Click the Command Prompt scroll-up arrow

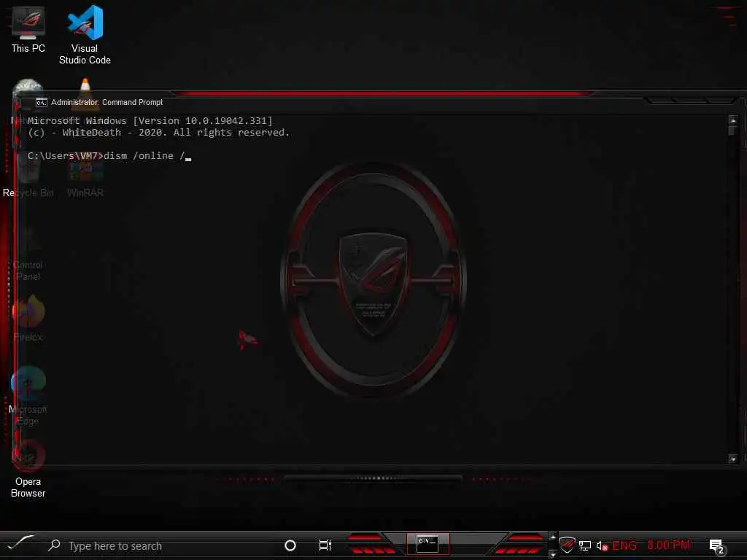coord(732,120)
